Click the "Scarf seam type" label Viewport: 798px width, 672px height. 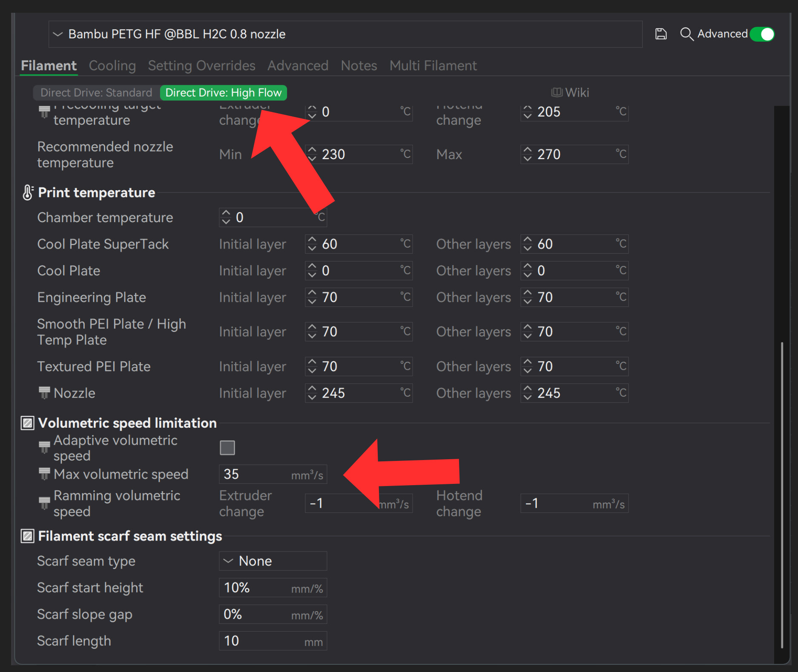86,561
